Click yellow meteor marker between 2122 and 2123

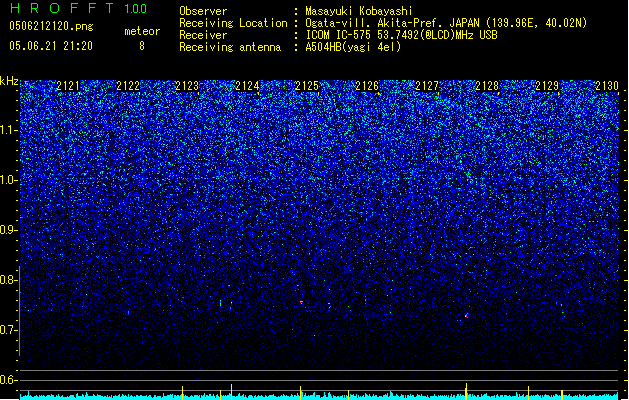point(183,393)
